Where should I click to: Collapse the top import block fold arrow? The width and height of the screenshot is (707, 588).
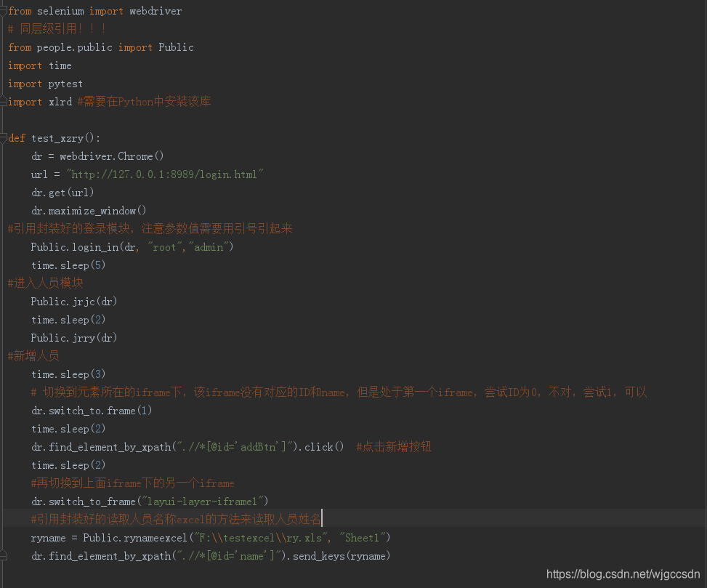tap(3, 11)
